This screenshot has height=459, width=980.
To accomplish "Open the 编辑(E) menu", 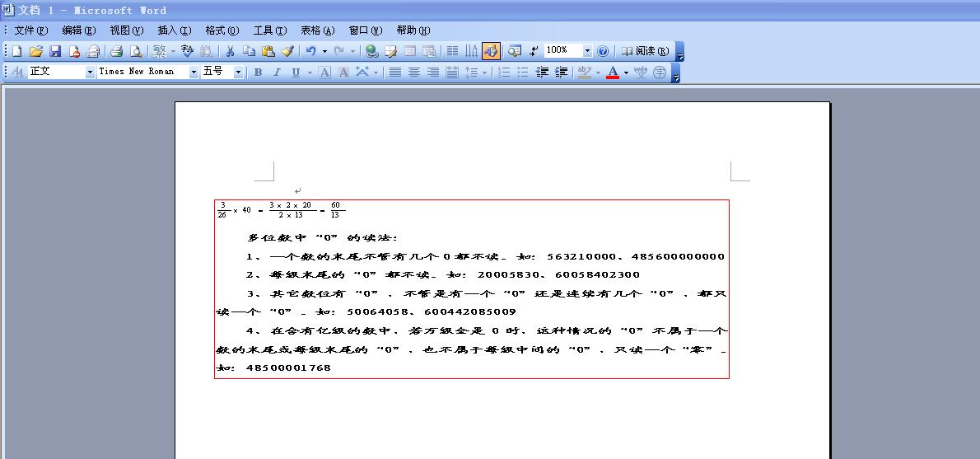I will tap(79, 30).
